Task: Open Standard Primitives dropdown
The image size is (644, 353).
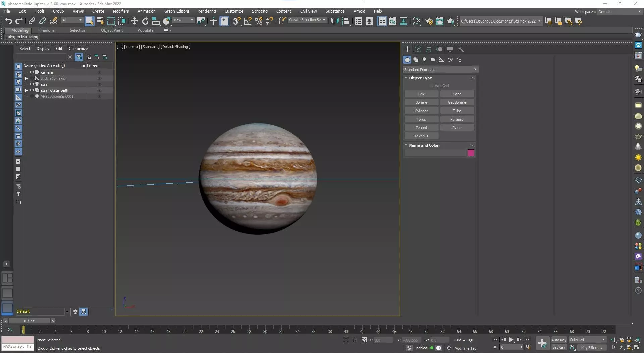Action: 440,70
